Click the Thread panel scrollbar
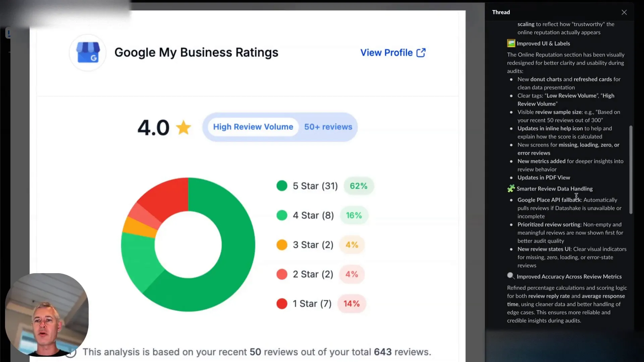This screenshot has height=362, width=644. pos(631,170)
